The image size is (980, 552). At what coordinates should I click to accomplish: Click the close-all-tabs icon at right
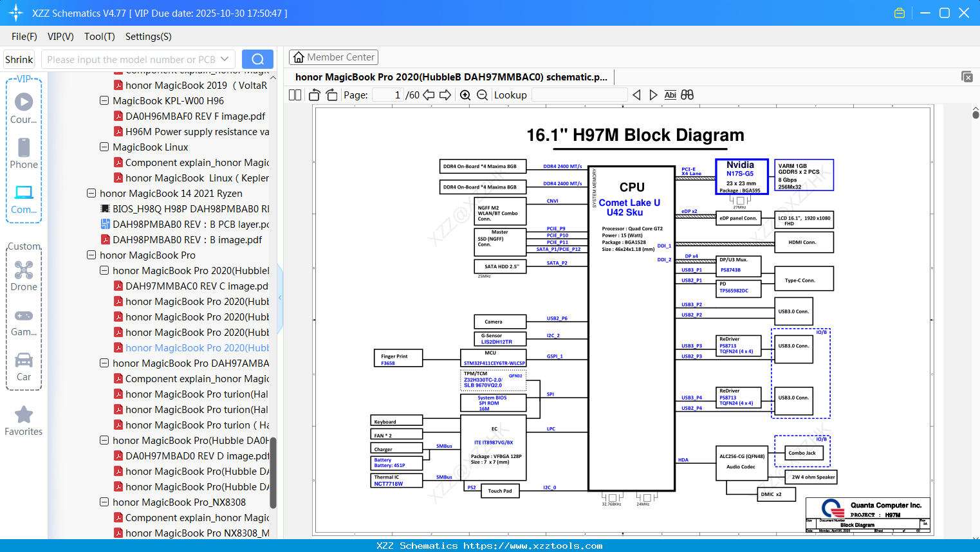point(967,77)
